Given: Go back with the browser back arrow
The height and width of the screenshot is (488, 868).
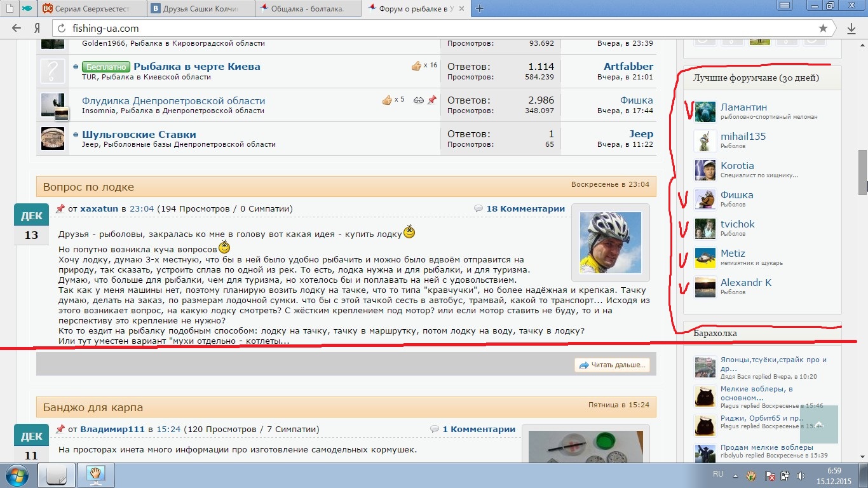Looking at the screenshot, I should click(x=17, y=29).
